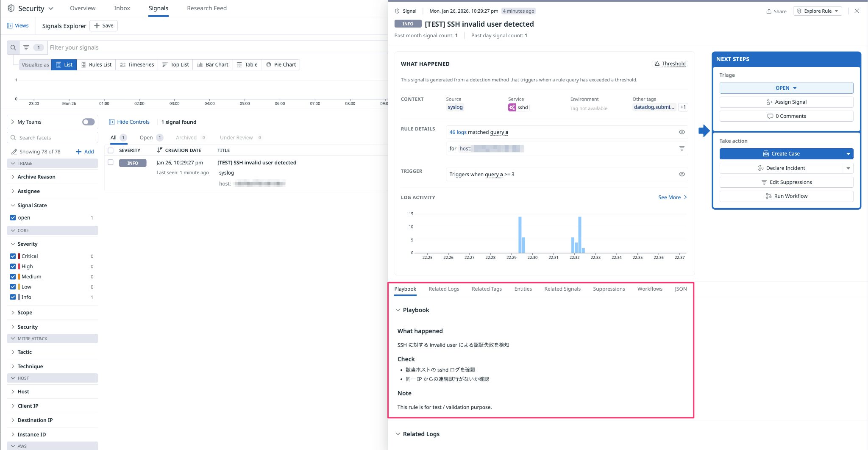Click the search magnifier icon beside filter bar
This screenshot has height=450, width=868.
point(13,47)
